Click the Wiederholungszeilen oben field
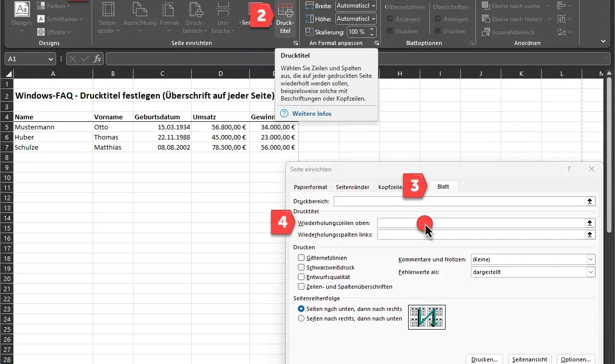 click(x=480, y=223)
